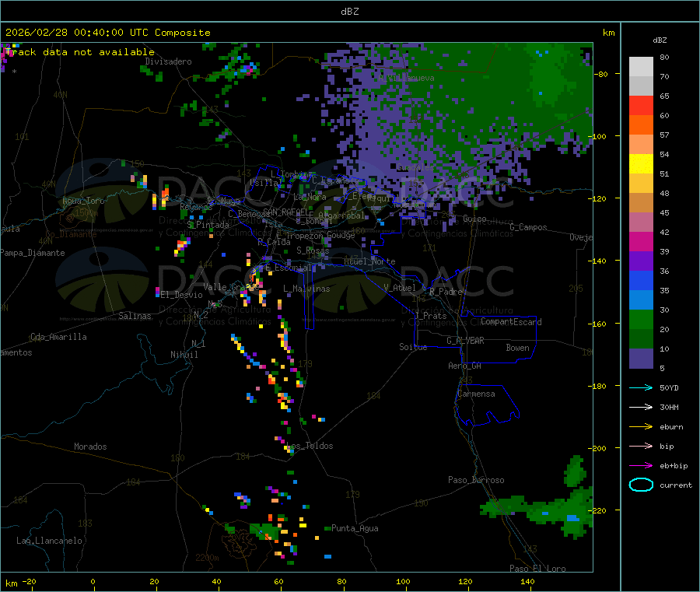Click the 'km' unit label at the top right
700x592 pixels.
608,33
